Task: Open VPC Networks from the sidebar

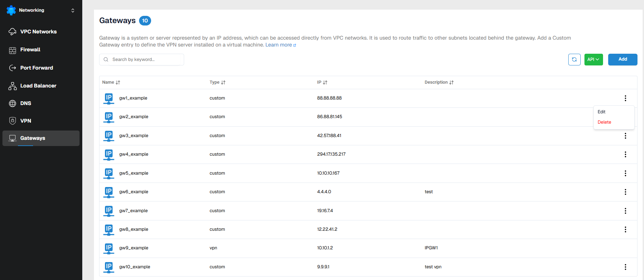Action: tap(38, 32)
